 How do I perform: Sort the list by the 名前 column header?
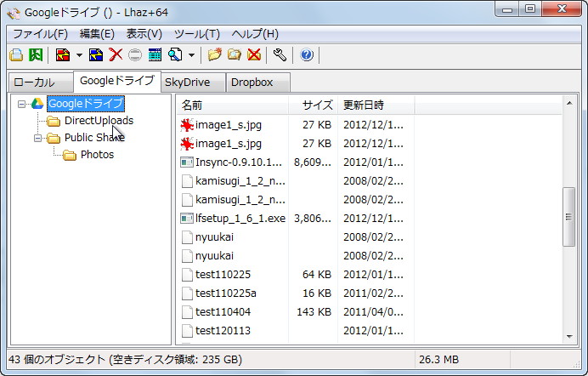coord(233,105)
